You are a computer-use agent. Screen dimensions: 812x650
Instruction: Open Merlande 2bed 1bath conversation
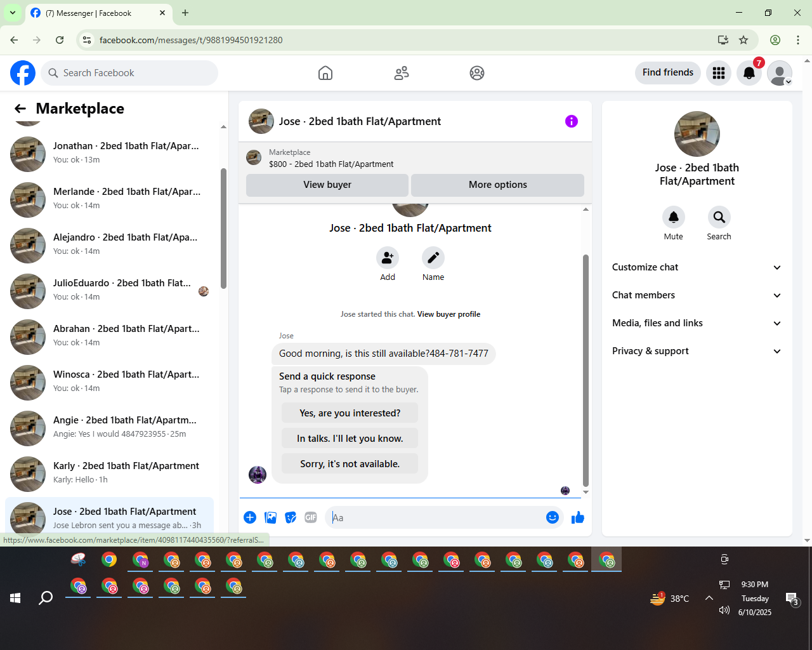coord(109,200)
